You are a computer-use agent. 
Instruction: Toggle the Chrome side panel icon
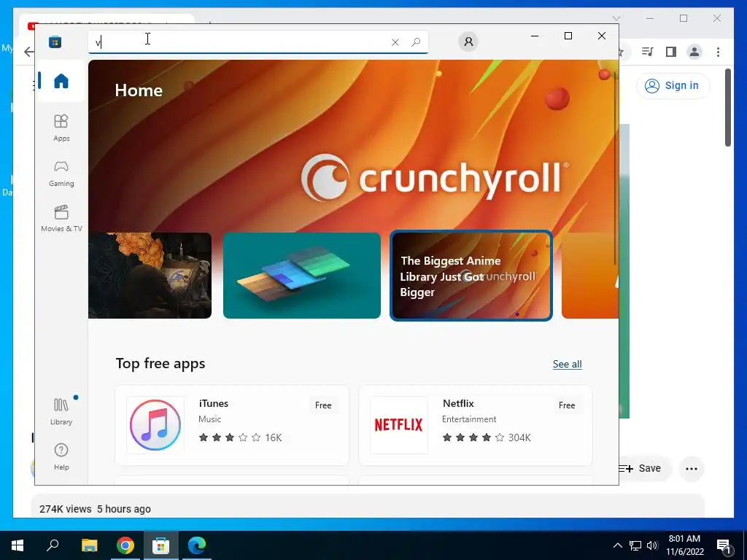671,52
